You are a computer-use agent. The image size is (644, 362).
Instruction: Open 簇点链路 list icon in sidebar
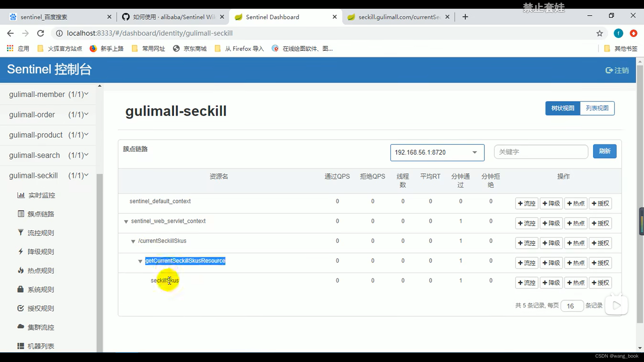21,214
